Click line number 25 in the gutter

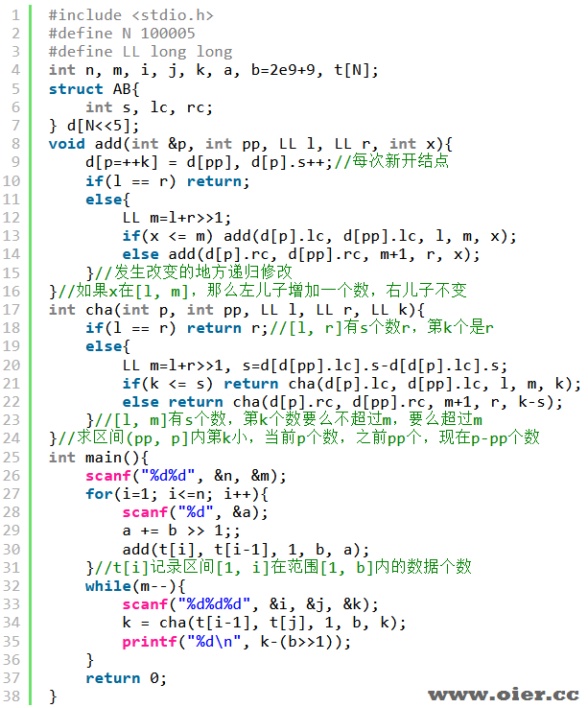pyautogui.click(x=12, y=457)
